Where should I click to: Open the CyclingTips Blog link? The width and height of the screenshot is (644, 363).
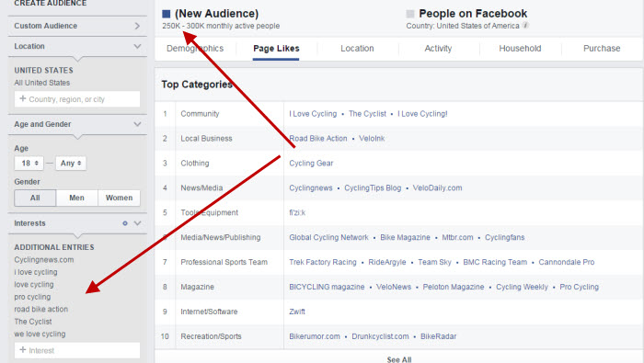[x=373, y=187]
